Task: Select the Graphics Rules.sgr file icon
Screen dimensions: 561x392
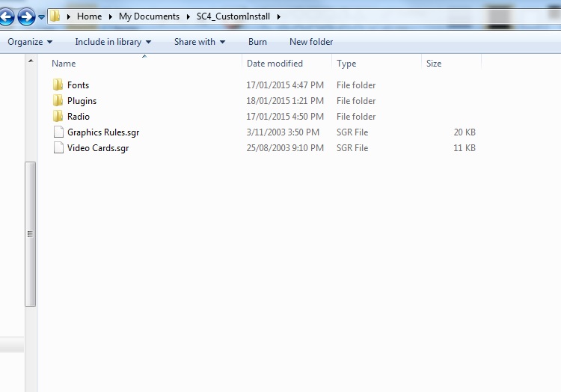Action: (58, 132)
